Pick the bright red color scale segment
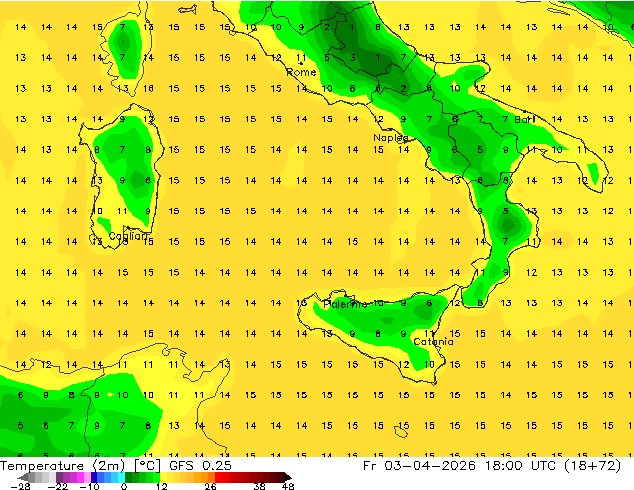 tap(218, 477)
